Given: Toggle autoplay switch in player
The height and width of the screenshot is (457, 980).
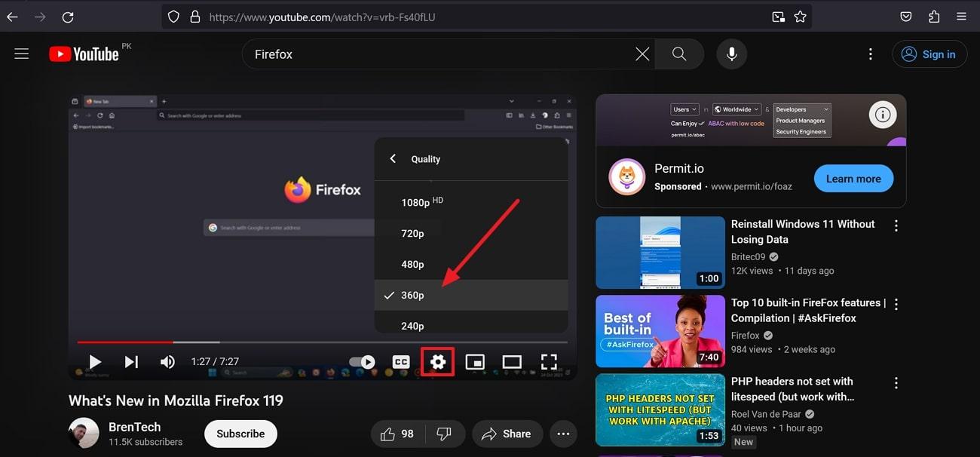Looking at the screenshot, I should point(362,362).
